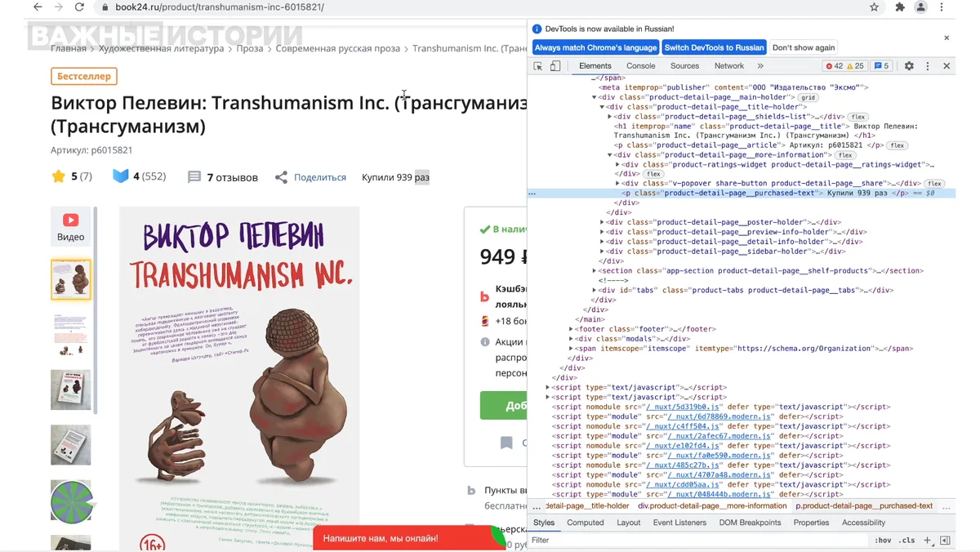The height and width of the screenshot is (552, 980).
Task: Click Always match Chrome's language button
Action: click(596, 47)
